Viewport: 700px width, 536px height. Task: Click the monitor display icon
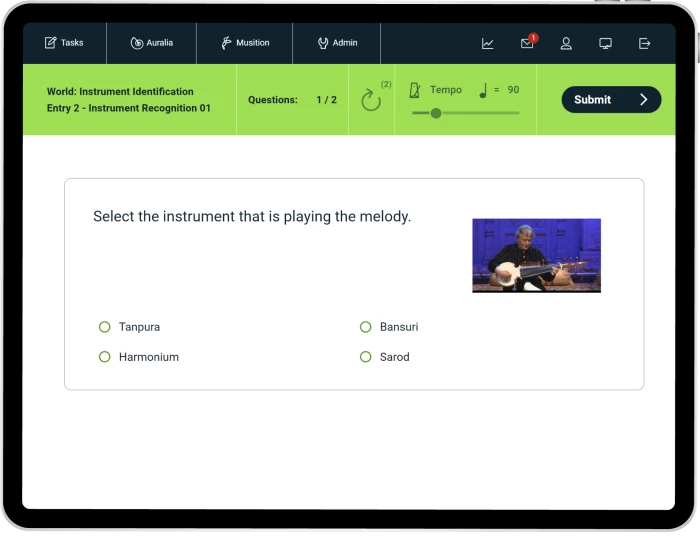(x=605, y=43)
